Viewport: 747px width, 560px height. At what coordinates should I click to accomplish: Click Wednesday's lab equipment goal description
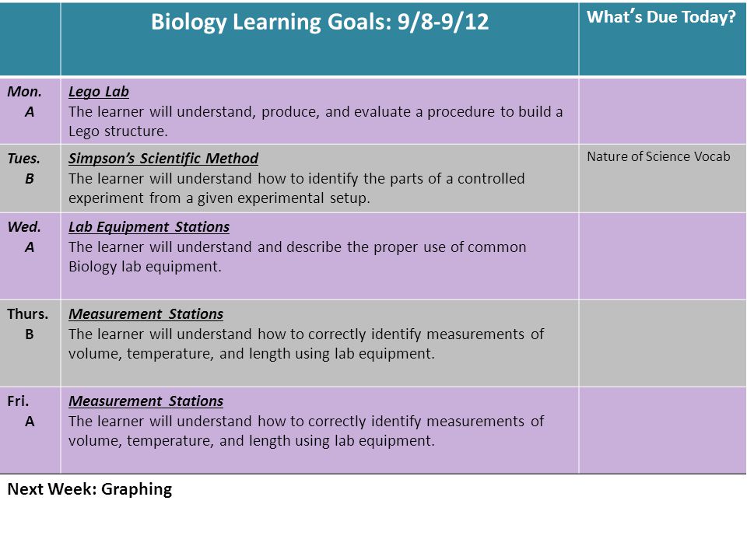click(297, 257)
